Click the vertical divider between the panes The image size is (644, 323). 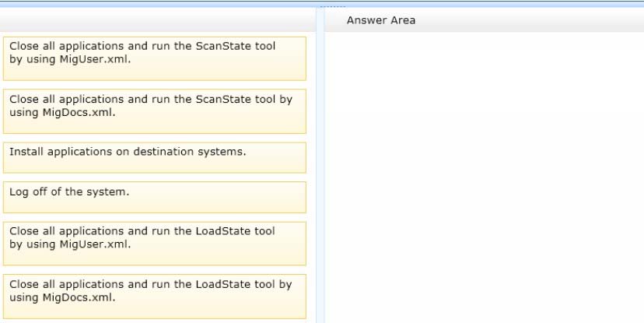(x=320, y=171)
